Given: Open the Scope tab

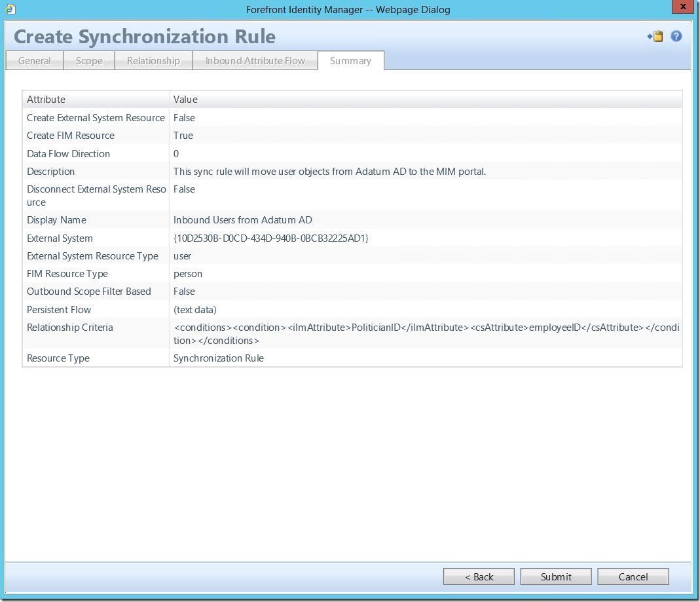Looking at the screenshot, I should 89,61.
